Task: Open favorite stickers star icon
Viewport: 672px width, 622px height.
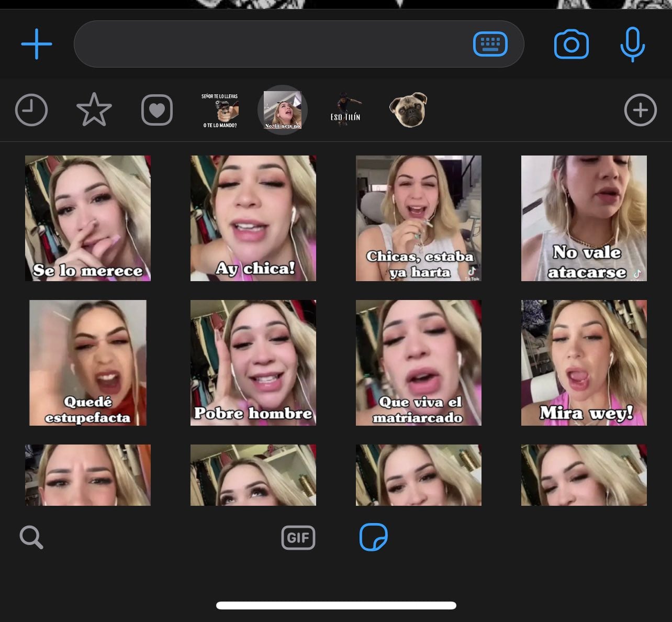Action: click(94, 110)
